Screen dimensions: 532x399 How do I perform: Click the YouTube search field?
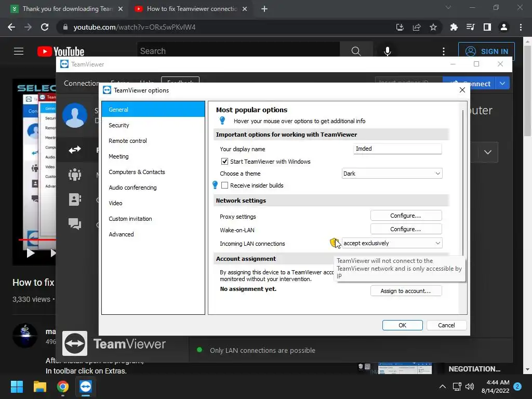(238, 51)
